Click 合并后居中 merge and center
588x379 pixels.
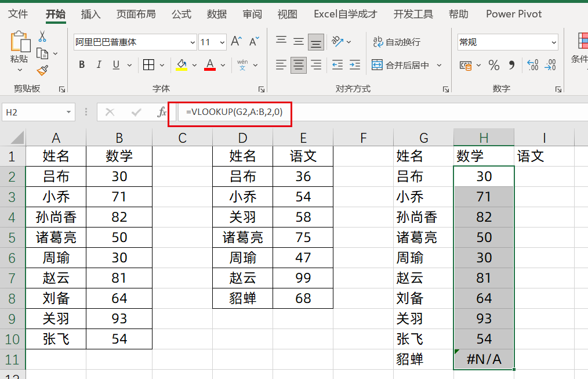[x=400, y=65]
